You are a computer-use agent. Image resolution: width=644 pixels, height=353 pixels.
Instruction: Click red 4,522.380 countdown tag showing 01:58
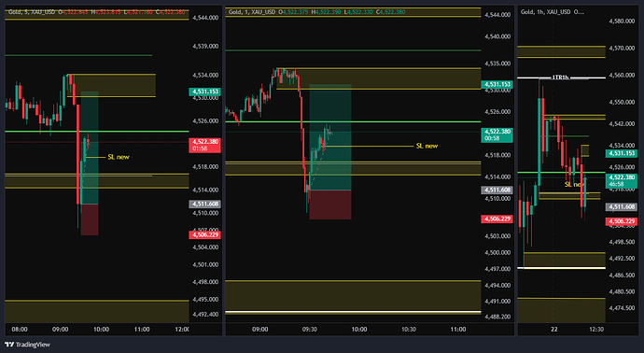tap(204, 145)
